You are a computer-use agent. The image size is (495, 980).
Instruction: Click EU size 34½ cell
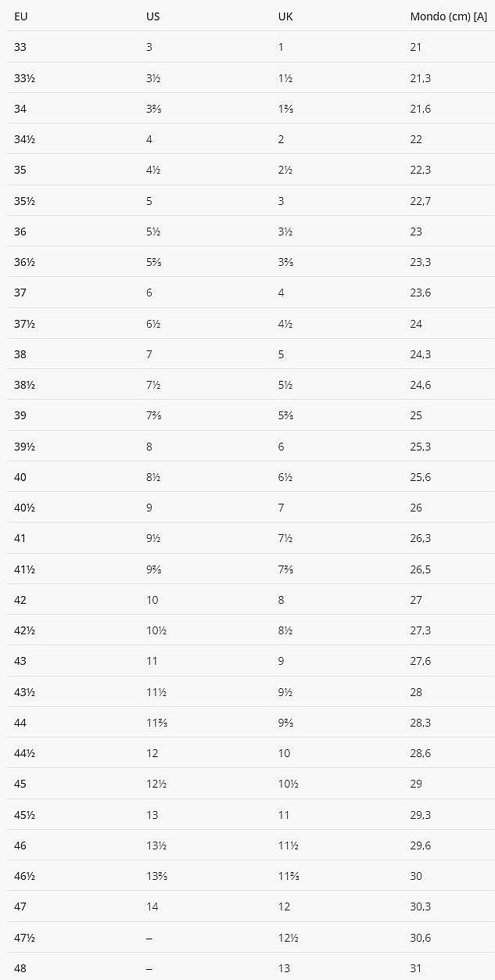click(25, 139)
